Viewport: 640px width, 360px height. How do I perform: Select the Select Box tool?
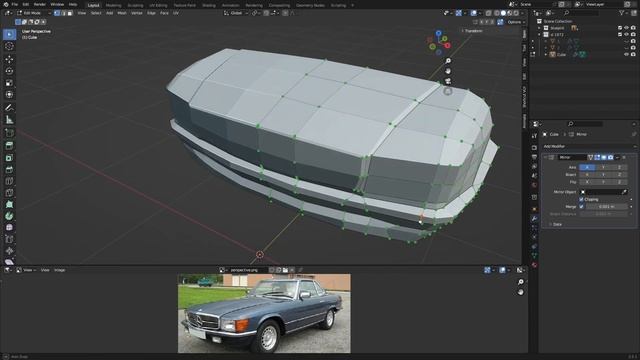click(x=9, y=34)
